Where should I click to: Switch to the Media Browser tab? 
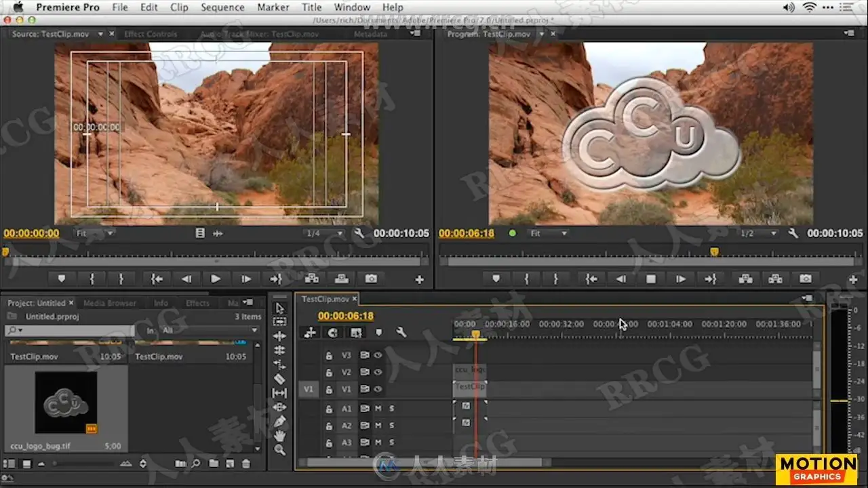coord(110,303)
